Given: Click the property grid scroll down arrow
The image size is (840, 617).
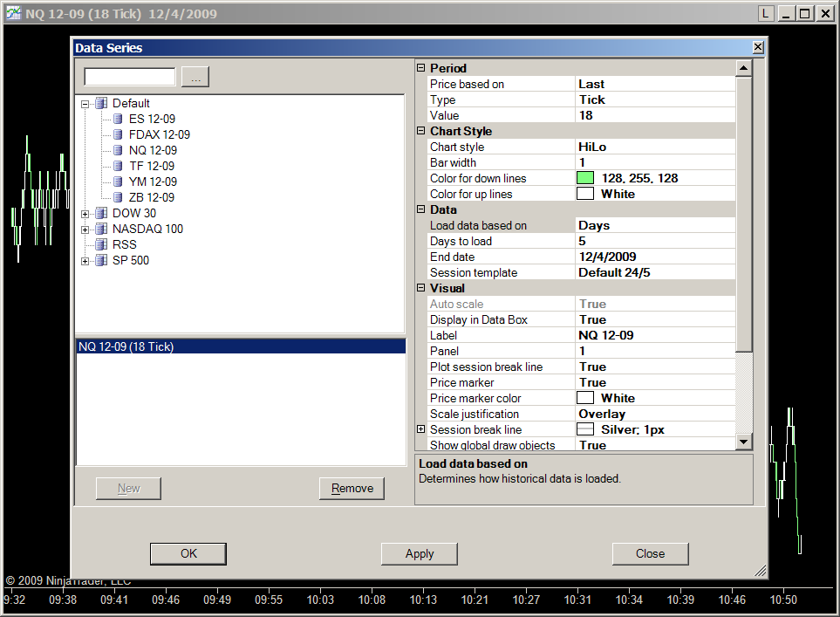Looking at the screenshot, I should (x=743, y=442).
